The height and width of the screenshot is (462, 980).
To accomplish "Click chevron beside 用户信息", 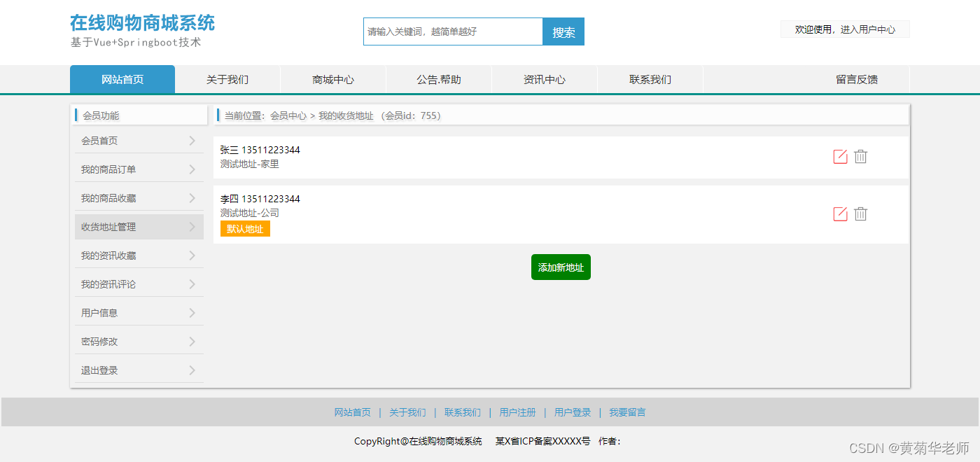I will [x=192, y=313].
